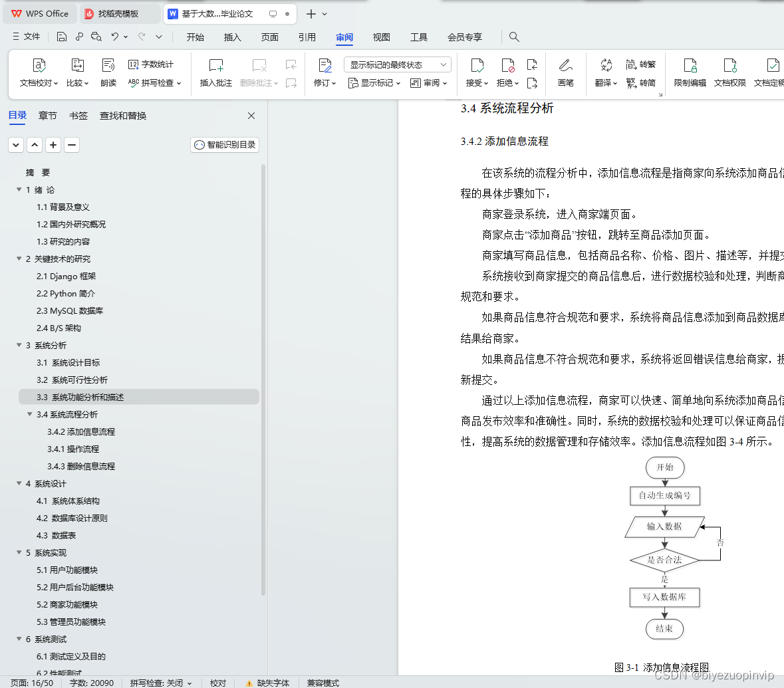The image size is (784, 688).
Task: Open Document Permissions settings
Action: (730, 72)
